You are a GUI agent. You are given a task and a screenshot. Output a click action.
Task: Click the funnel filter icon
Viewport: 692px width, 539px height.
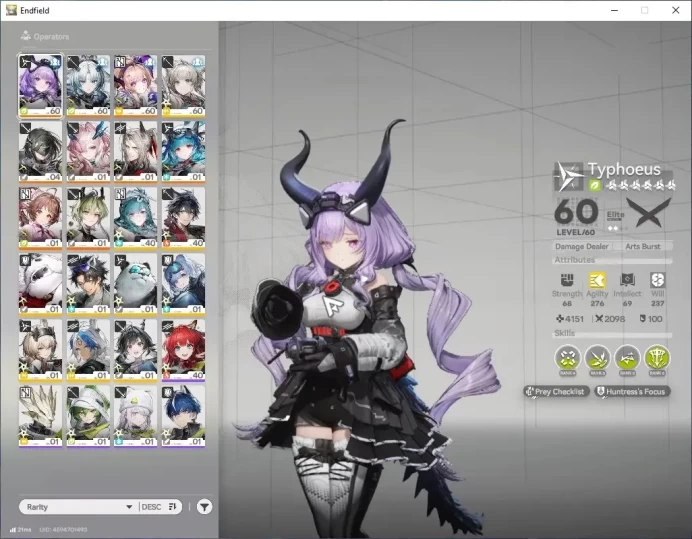coord(204,507)
